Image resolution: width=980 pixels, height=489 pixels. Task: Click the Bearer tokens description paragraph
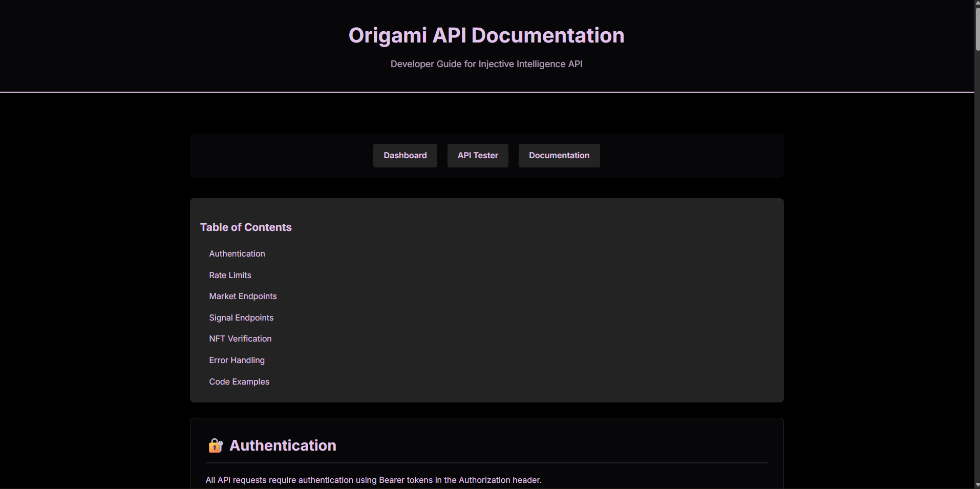coord(373,480)
